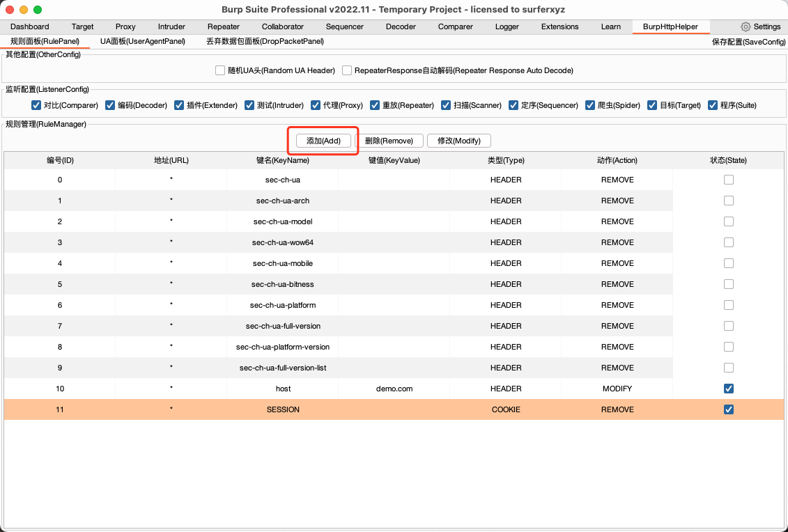Uncheck the Decoder listener checkbox

[x=110, y=105]
